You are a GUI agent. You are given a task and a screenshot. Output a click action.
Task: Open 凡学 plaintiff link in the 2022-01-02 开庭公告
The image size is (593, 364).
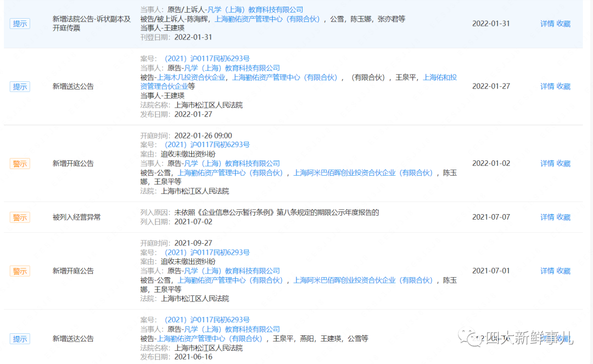(232, 164)
